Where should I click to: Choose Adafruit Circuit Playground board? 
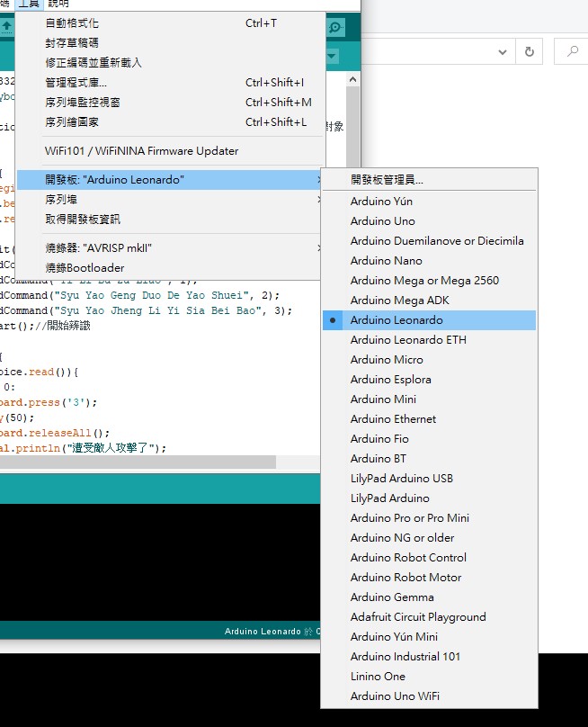coord(429,617)
